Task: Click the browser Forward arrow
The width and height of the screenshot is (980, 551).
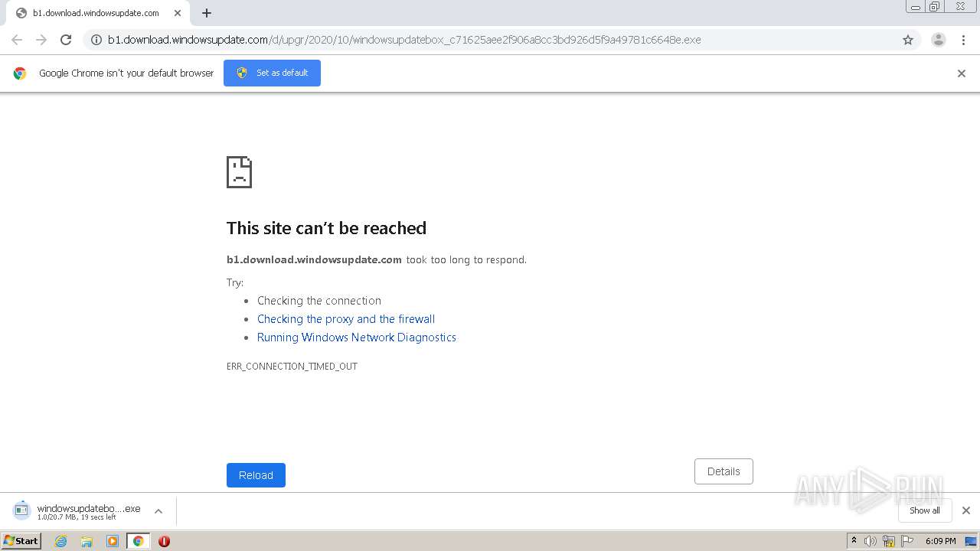Action: 41,40
